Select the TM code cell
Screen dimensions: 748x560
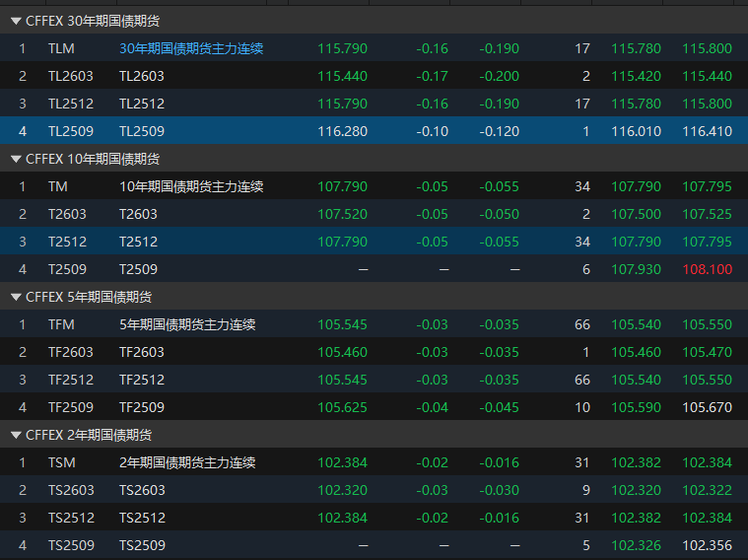[58, 186]
